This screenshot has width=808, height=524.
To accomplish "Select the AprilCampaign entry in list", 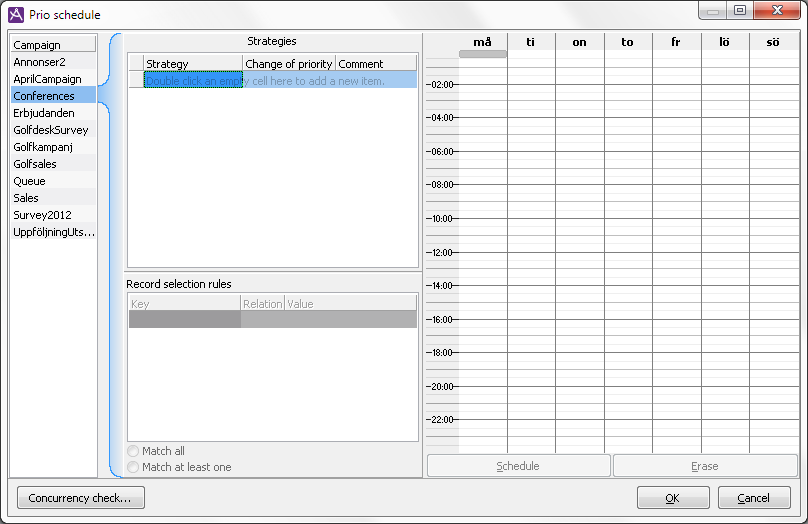I will click(x=47, y=79).
